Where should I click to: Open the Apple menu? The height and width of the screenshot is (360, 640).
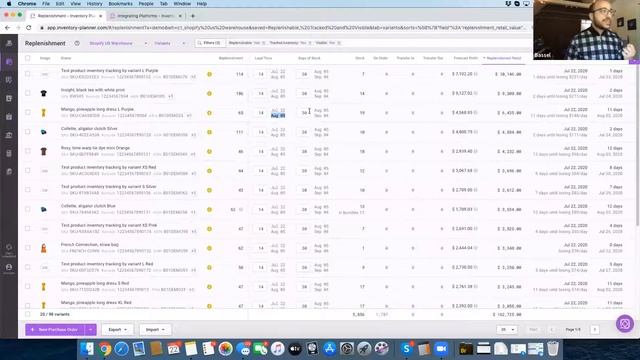[x=9, y=4]
